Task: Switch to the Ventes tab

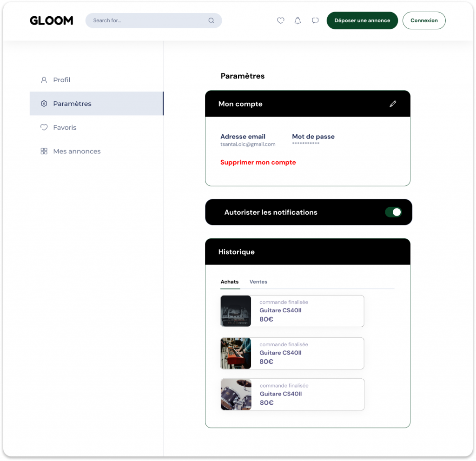Action: point(258,282)
